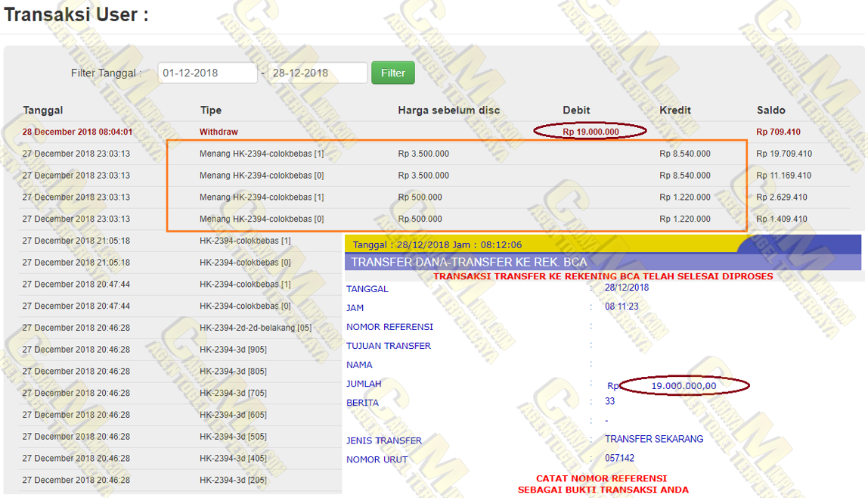Select the 28 December 2018 08:04:01 date entry
The height and width of the screenshot is (498, 868).
(77, 132)
